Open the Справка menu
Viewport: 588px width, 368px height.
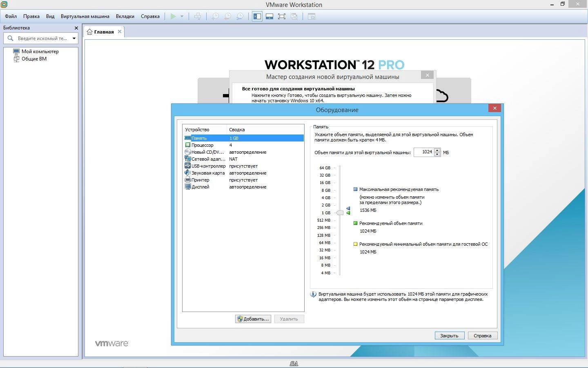pyautogui.click(x=150, y=16)
